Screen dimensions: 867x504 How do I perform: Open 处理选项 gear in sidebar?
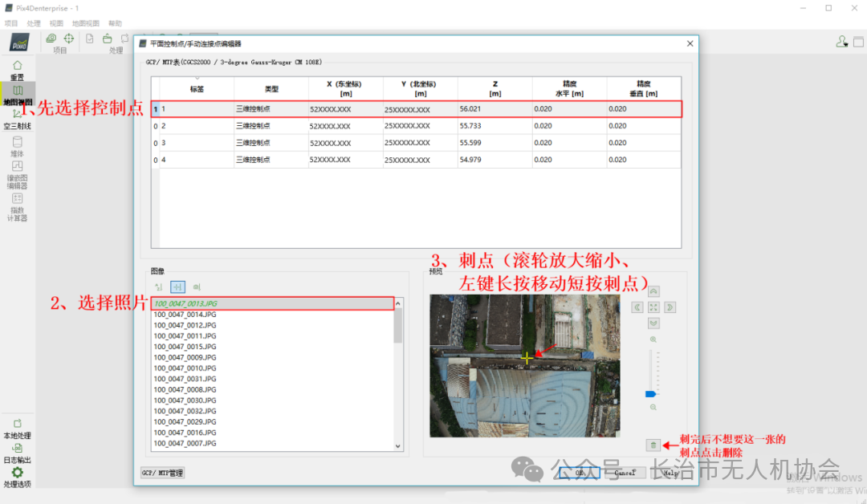[17, 478]
